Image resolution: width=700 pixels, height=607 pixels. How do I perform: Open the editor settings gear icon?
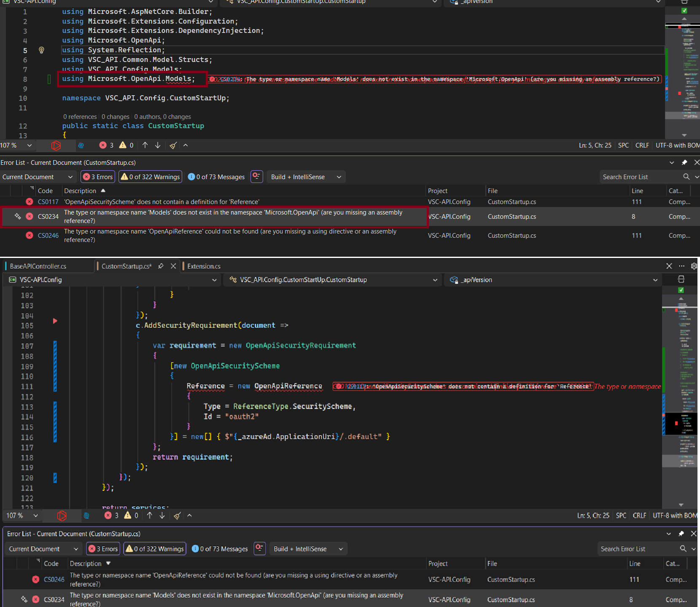click(694, 266)
